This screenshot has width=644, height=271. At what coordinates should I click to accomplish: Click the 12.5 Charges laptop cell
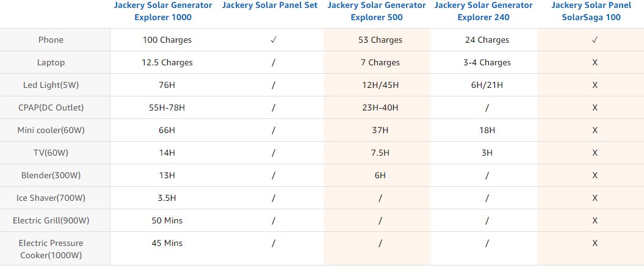click(167, 62)
